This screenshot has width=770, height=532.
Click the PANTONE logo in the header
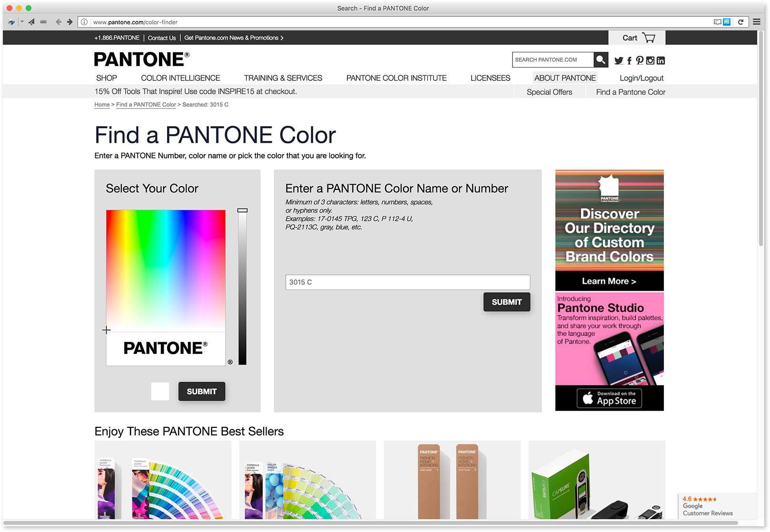(142, 59)
